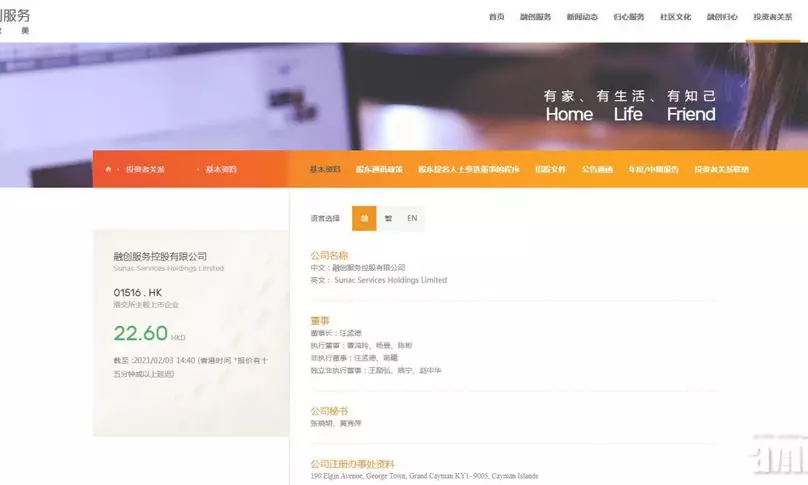Viewport: 808px width, 485px height.
Task: Click 投资者关系 in the breadcrumb
Action: 145,169
